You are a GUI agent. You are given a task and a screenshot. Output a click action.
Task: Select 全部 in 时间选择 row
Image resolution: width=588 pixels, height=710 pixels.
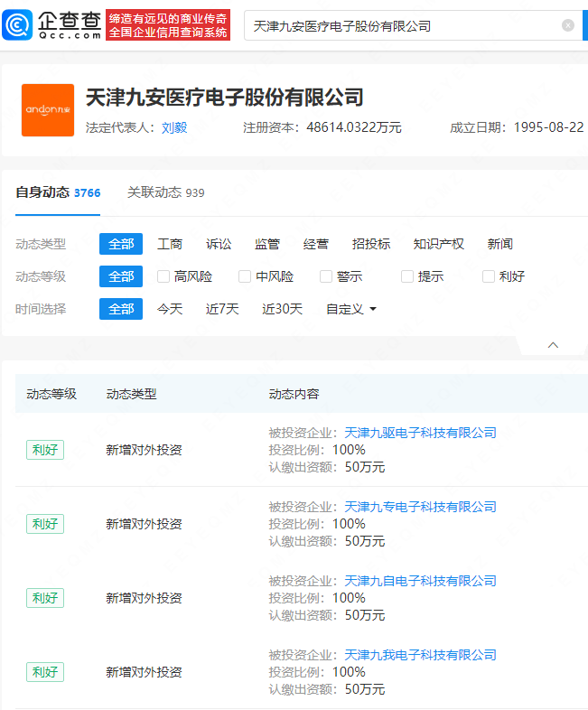click(121, 309)
